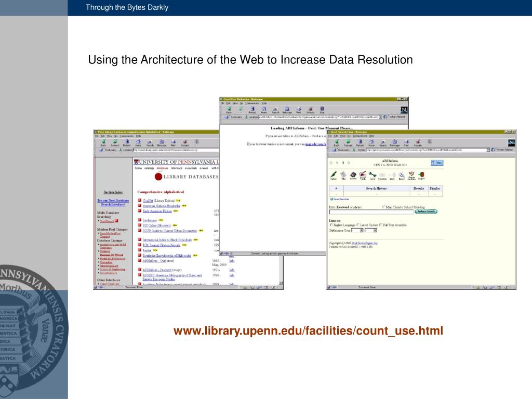Click Home icon in Count Use Redirector window

click(264, 110)
